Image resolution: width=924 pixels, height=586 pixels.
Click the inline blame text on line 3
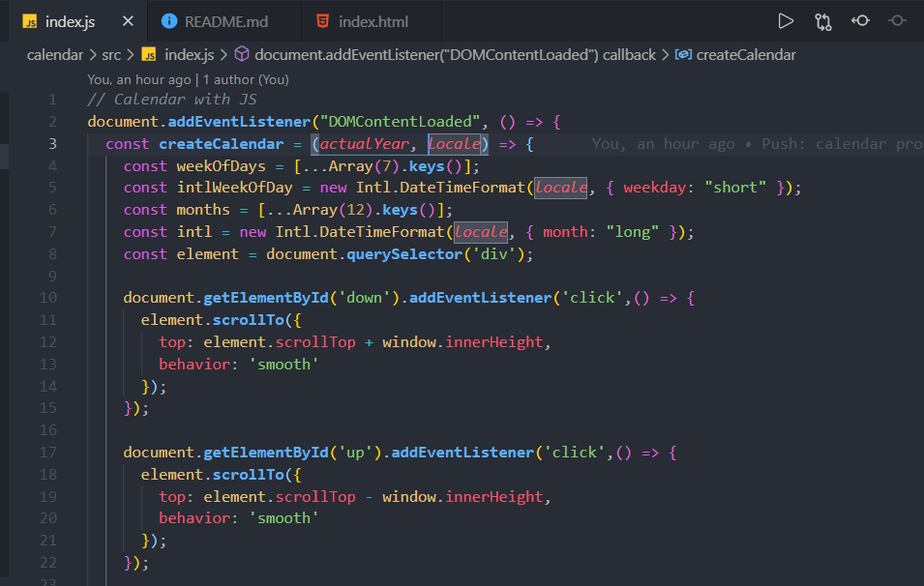[x=758, y=144]
